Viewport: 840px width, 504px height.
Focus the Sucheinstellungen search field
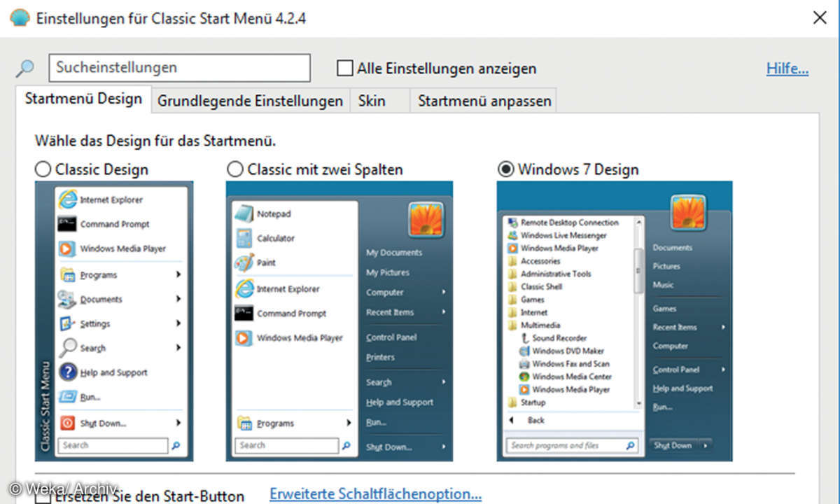point(179,68)
